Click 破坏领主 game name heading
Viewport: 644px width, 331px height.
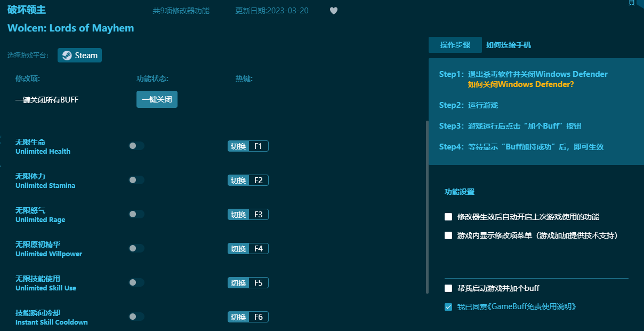(x=27, y=10)
